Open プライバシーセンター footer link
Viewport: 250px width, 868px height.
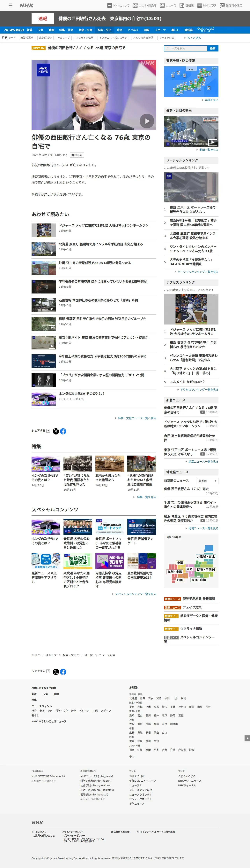pos(73,832)
